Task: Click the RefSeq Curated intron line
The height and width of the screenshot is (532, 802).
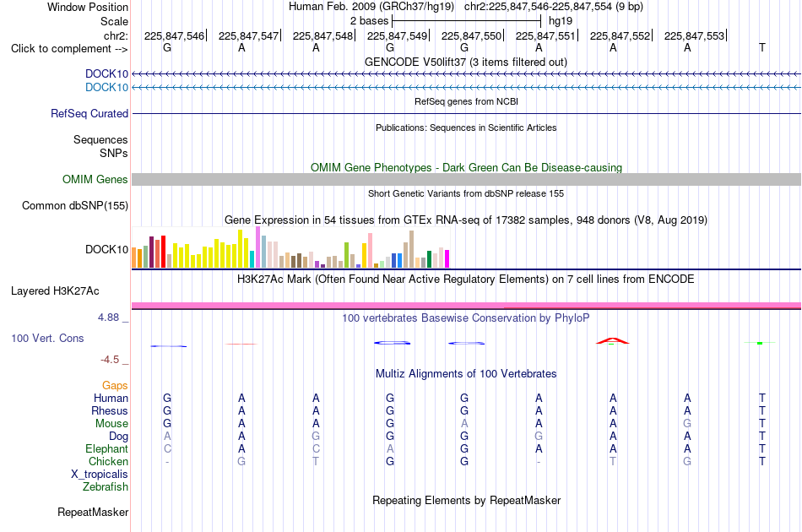Action: click(466, 113)
